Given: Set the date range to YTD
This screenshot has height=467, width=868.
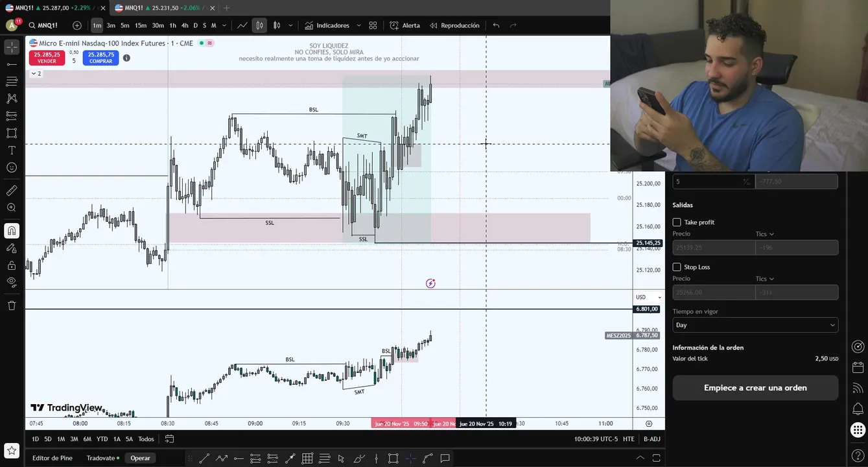Looking at the screenshot, I should (102, 439).
